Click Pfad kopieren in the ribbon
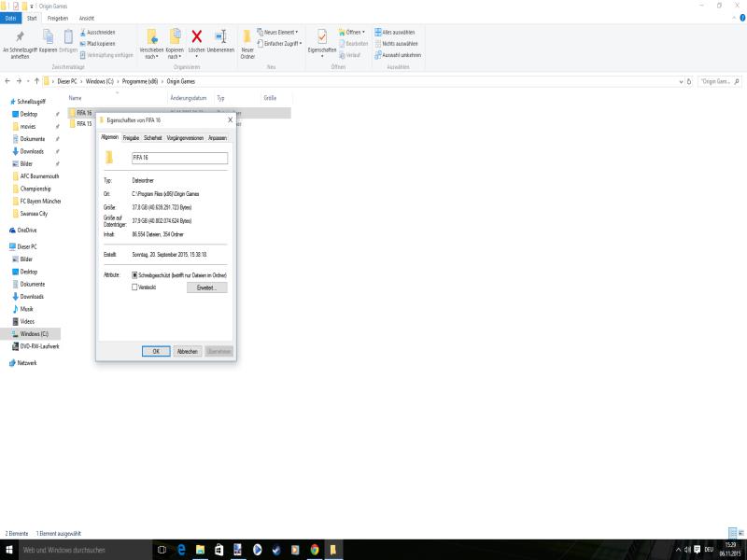The width and height of the screenshot is (747, 560). click(x=98, y=44)
